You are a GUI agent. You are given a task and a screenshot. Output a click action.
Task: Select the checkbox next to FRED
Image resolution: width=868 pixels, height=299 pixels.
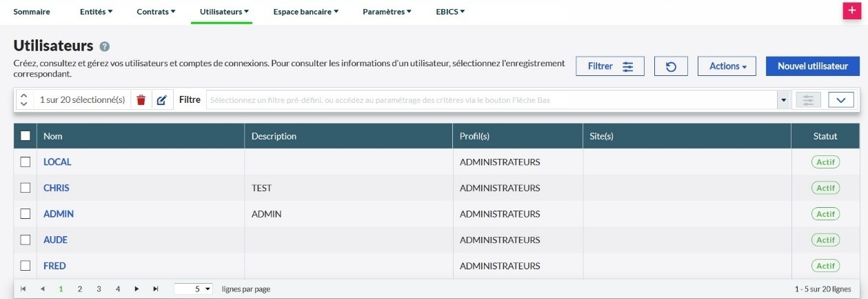coord(26,266)
